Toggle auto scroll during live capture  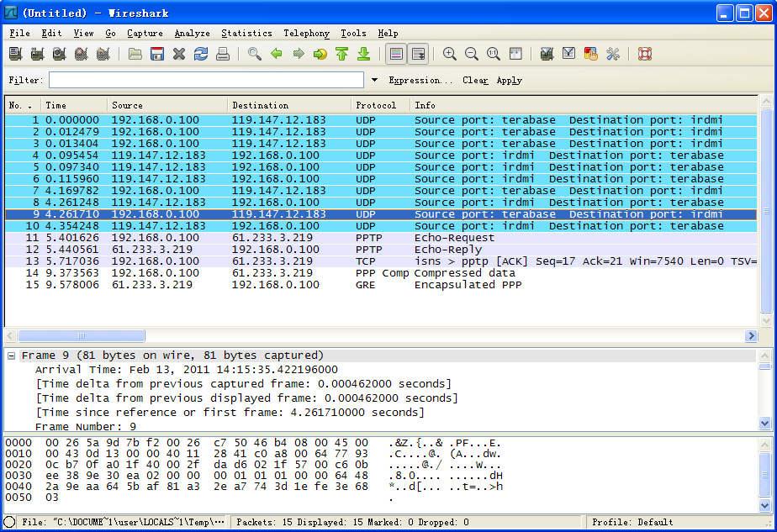(418, 54)
